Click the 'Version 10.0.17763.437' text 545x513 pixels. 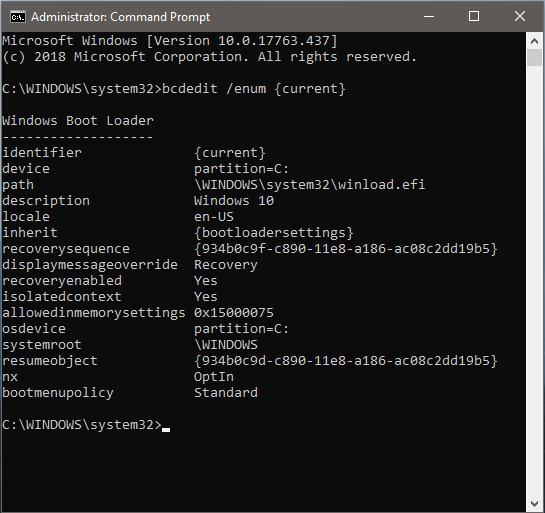(x=242, y=41)
